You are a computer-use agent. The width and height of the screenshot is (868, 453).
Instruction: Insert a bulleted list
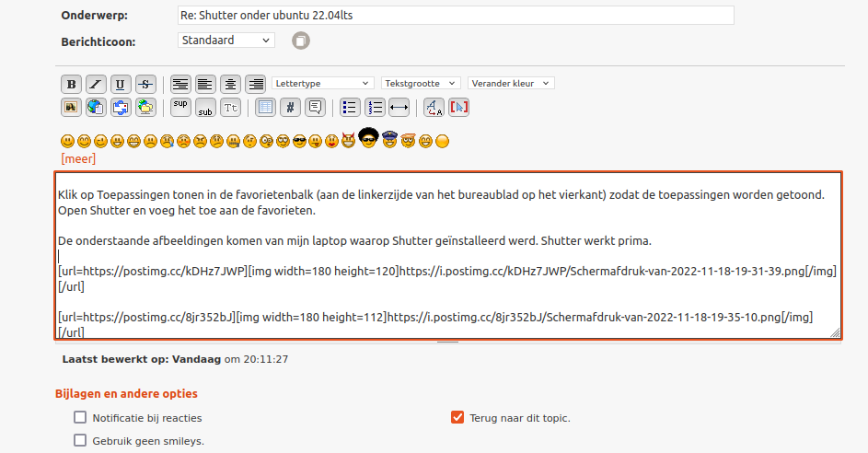350,108
